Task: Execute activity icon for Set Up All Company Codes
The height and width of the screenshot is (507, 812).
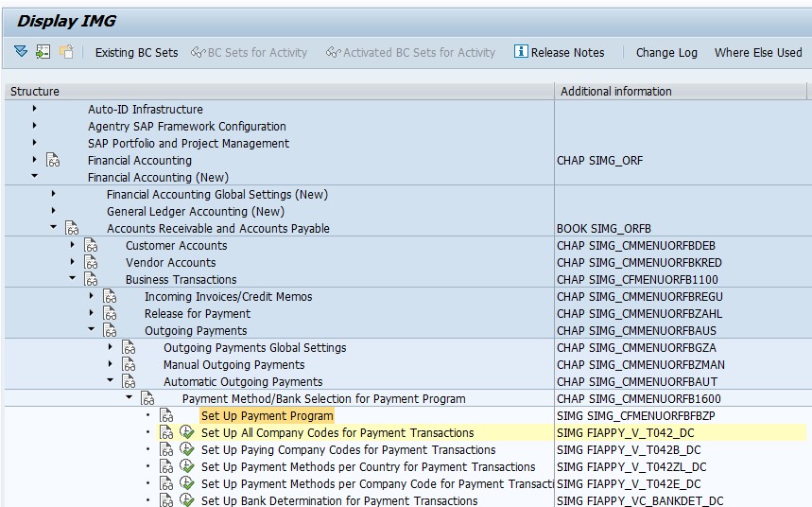Action: pos(186,432)
